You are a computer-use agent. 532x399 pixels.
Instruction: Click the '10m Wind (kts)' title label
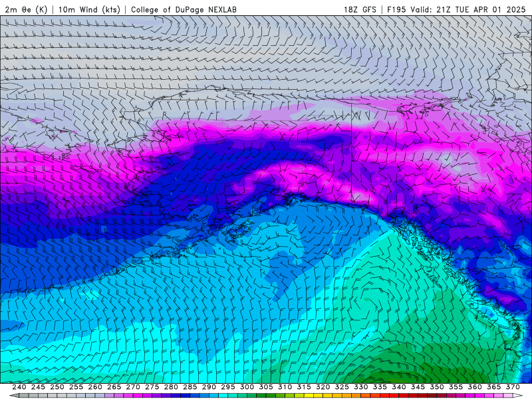pos(89,9)
